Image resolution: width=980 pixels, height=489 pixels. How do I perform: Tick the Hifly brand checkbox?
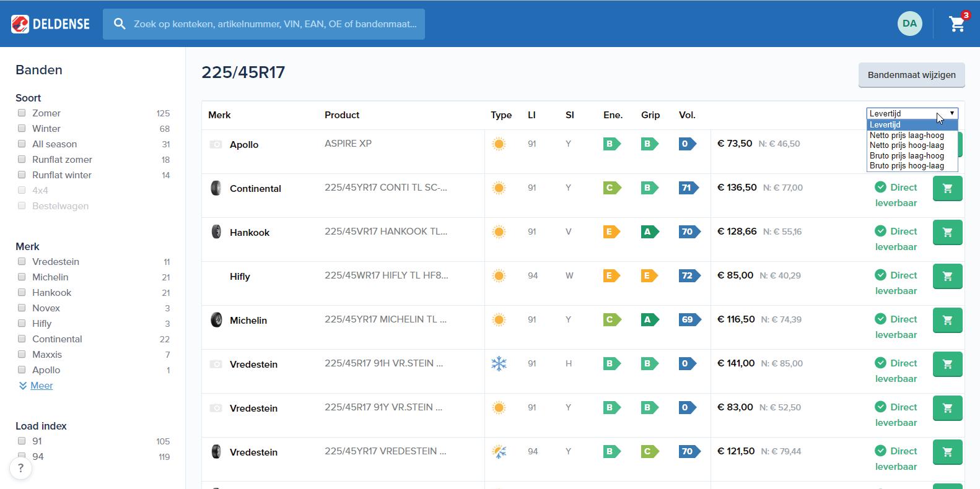pyautogui.click(x=22, y=323)
